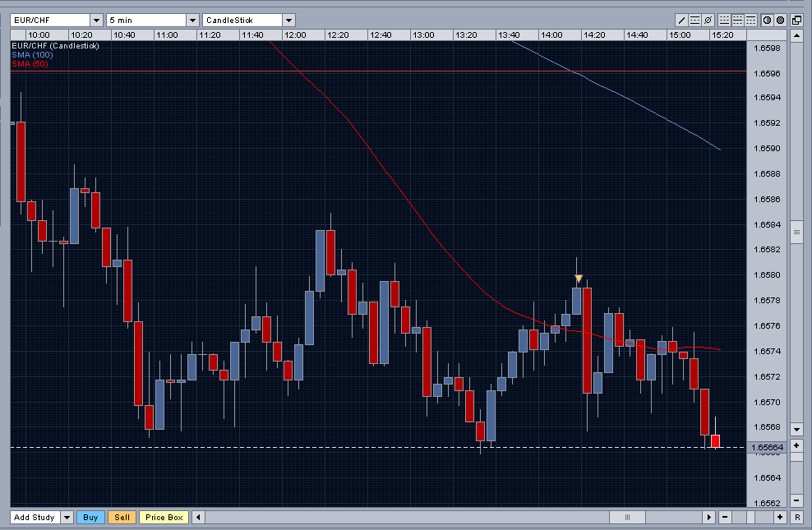The image size is (812, 530).
Task: Click the Add Study button
Action: (x=35, y=517)
